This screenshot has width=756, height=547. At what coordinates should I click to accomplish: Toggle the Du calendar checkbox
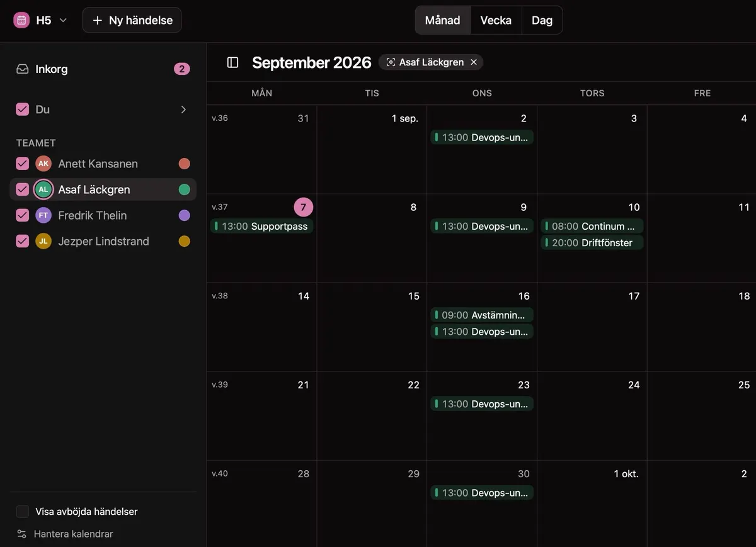[x=23, y=110]
